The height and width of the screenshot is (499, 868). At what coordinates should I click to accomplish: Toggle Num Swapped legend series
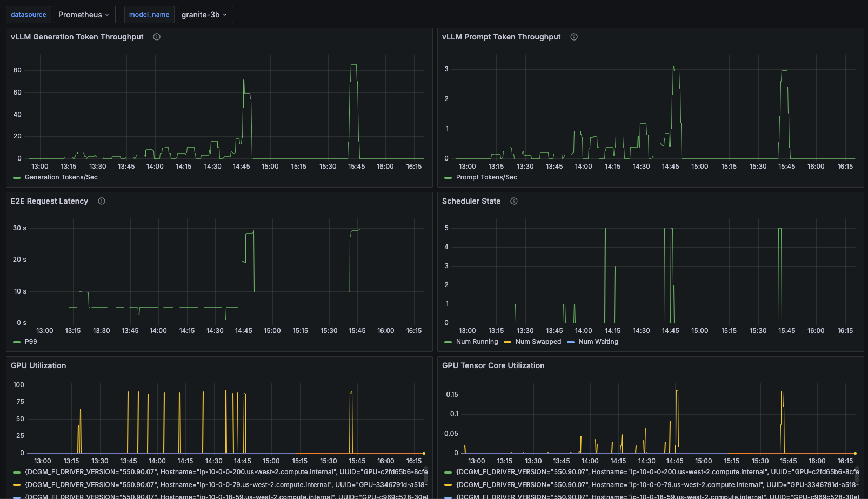(x=538, y=342)
